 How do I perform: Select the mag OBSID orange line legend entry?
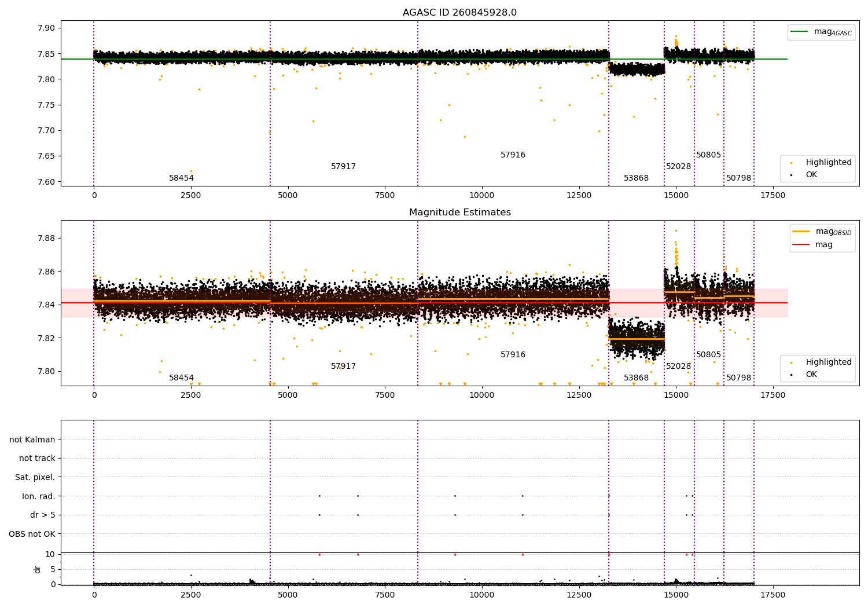pyautogui.click(x=822, y=232)
